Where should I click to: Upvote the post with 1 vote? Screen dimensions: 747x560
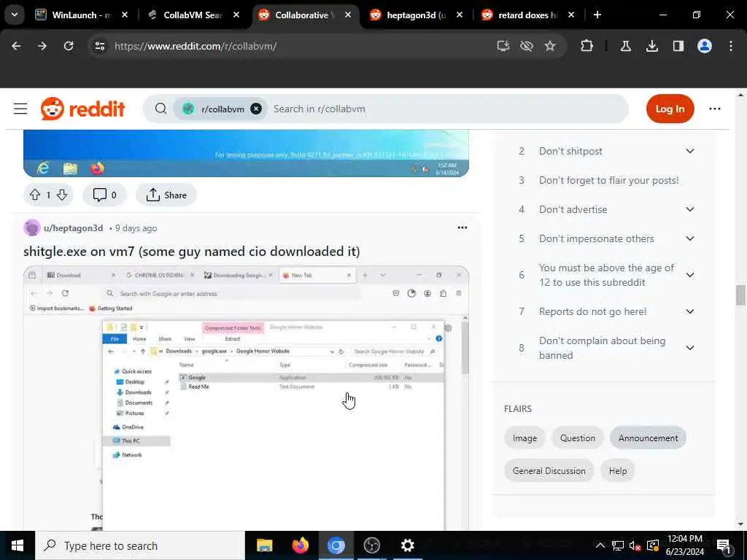click(35, 195)
